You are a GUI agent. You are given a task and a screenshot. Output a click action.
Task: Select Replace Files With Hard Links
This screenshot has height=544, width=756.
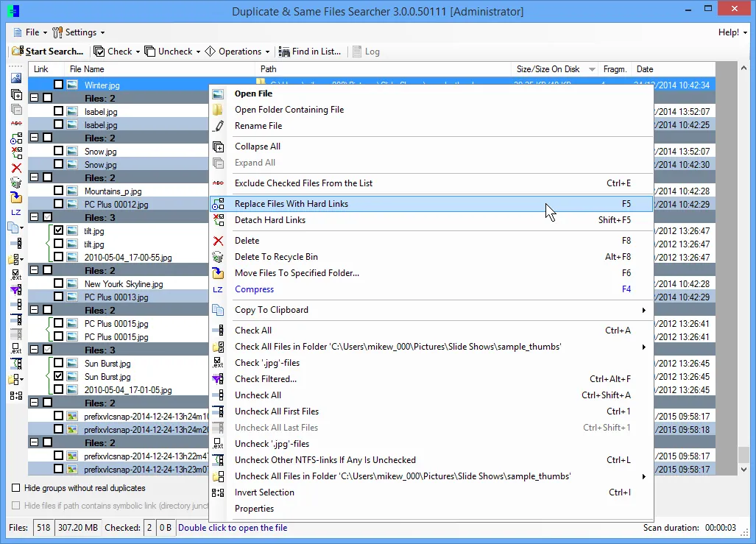431,204
